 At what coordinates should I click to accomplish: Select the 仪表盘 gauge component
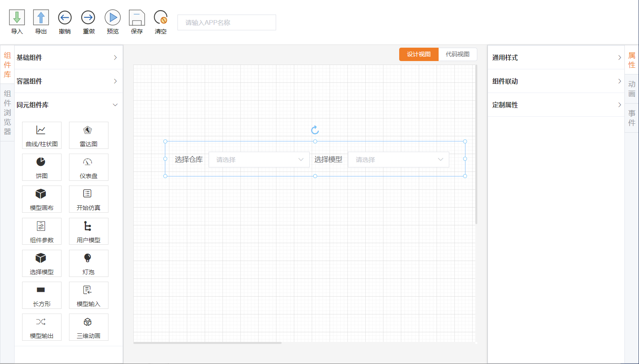pos(89,167)
